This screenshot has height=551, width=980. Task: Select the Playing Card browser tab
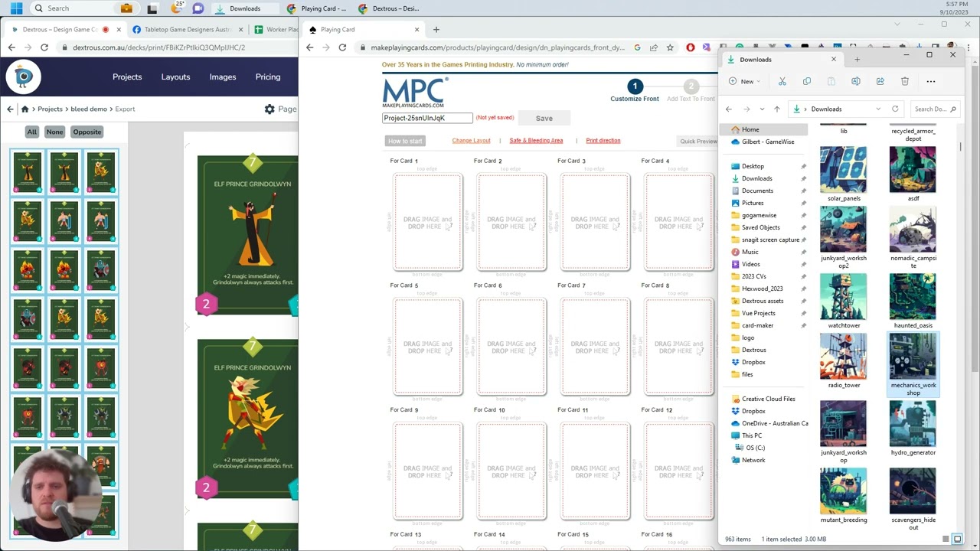pyautogui.click(x=364, y=30)
